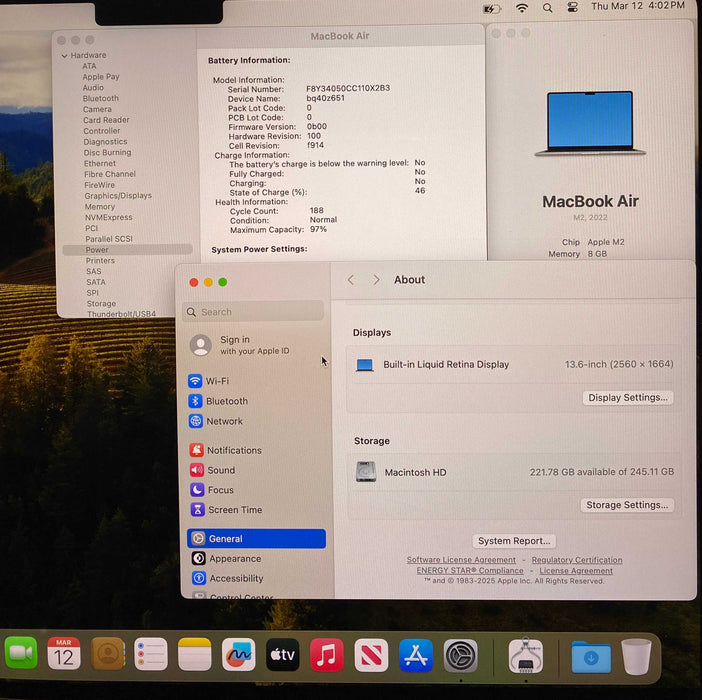
Task: Select Camera in System Information sidebar
Action: click(x=97, y=109)
